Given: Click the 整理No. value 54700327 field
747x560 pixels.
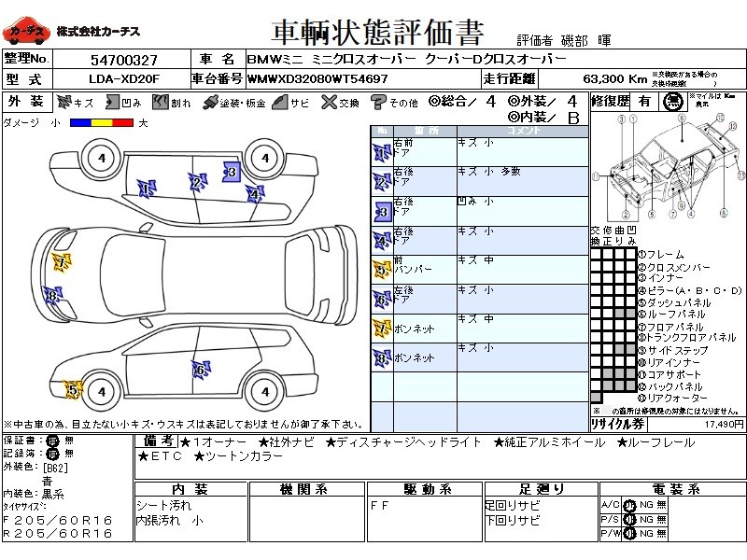Looking at the screenshot, I should [123, 60].
